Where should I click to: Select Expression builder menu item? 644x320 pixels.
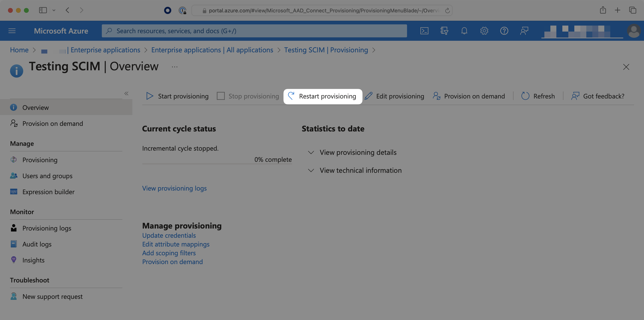point(49,191)
